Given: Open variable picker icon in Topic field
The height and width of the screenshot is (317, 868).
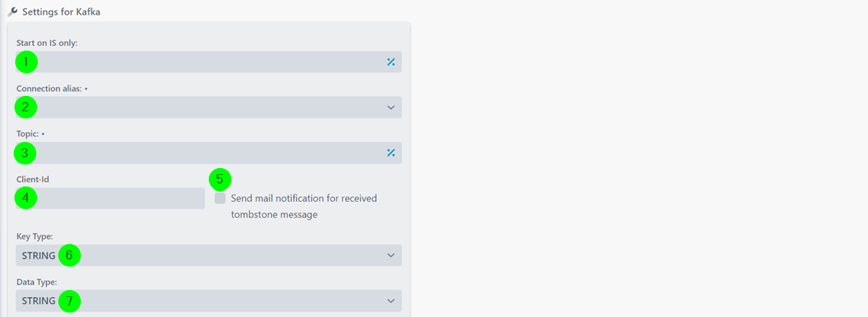Looking at the screenshot, I should 391,153.
